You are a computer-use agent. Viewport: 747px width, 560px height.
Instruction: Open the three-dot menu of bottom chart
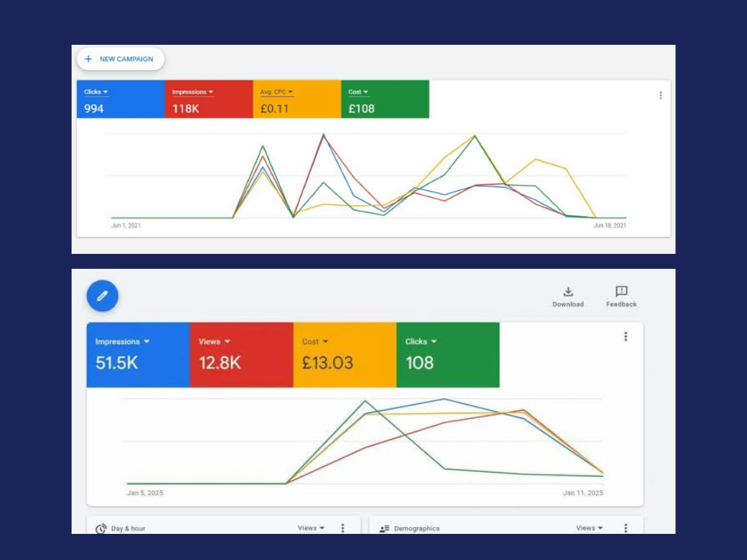625,337
